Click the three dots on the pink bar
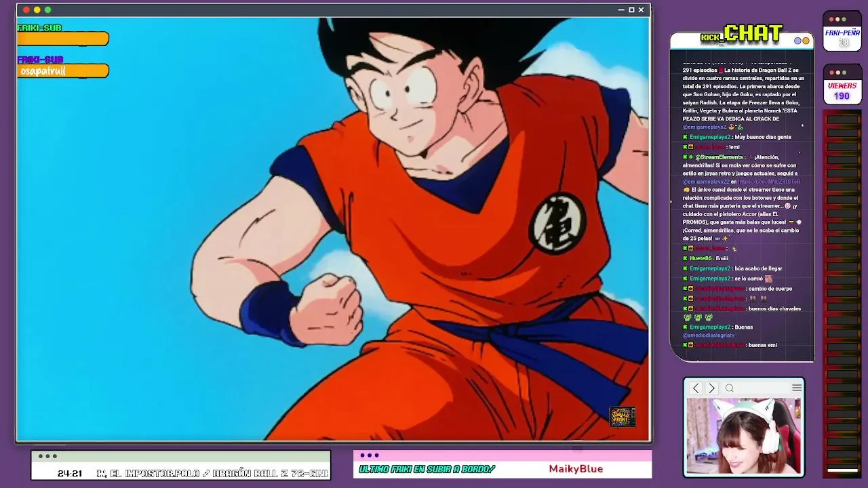Screen dimensions: 868x488 click(370, 455)
